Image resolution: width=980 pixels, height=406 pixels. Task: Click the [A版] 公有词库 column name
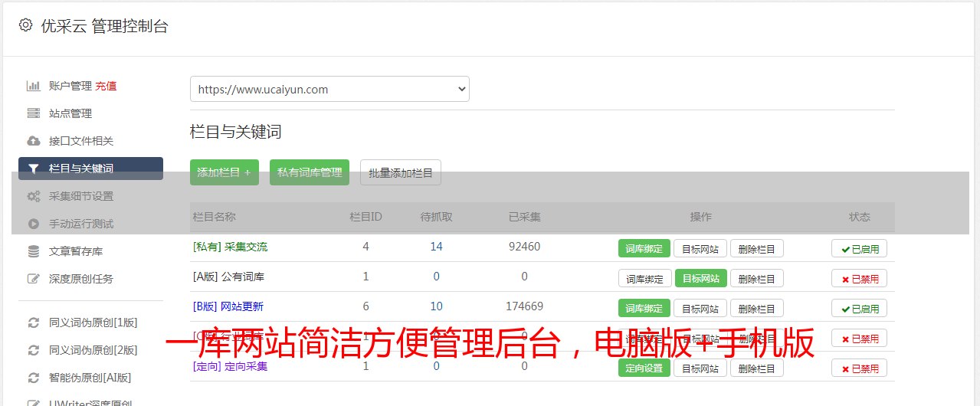pos(229,277)
